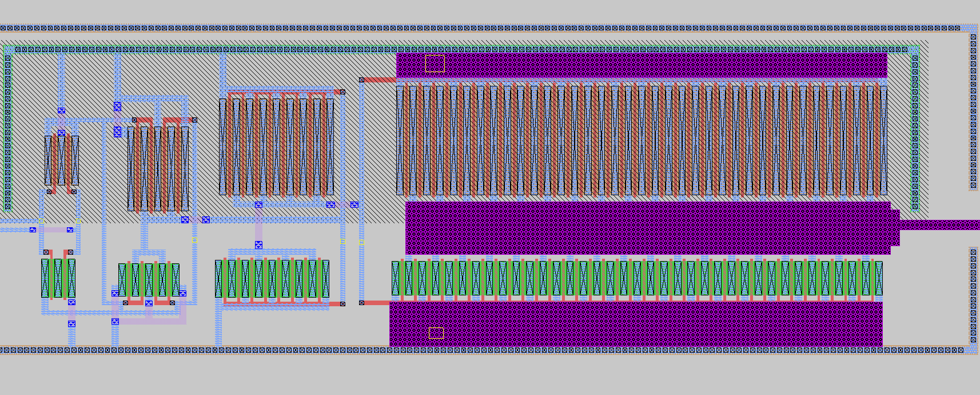980x395 pixels.
Task: Select tall vertical blue wire between the red strips
Action: click(361, 191)
